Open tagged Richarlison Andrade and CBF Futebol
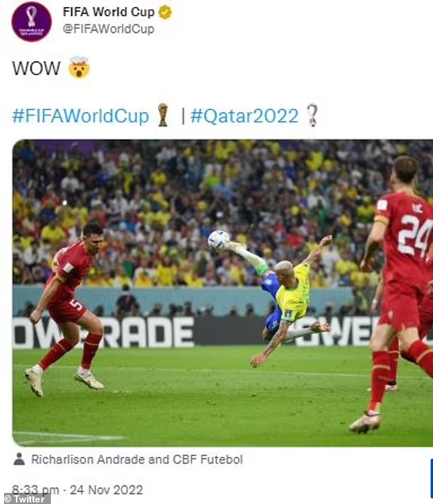The height and width of the screenshot is (504, 433). [137, 459]
